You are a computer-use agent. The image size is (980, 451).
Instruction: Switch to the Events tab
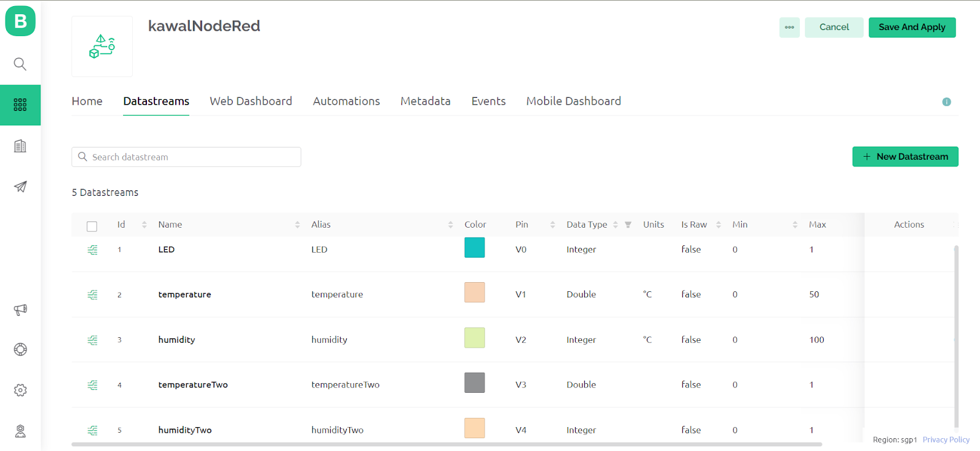489,101
